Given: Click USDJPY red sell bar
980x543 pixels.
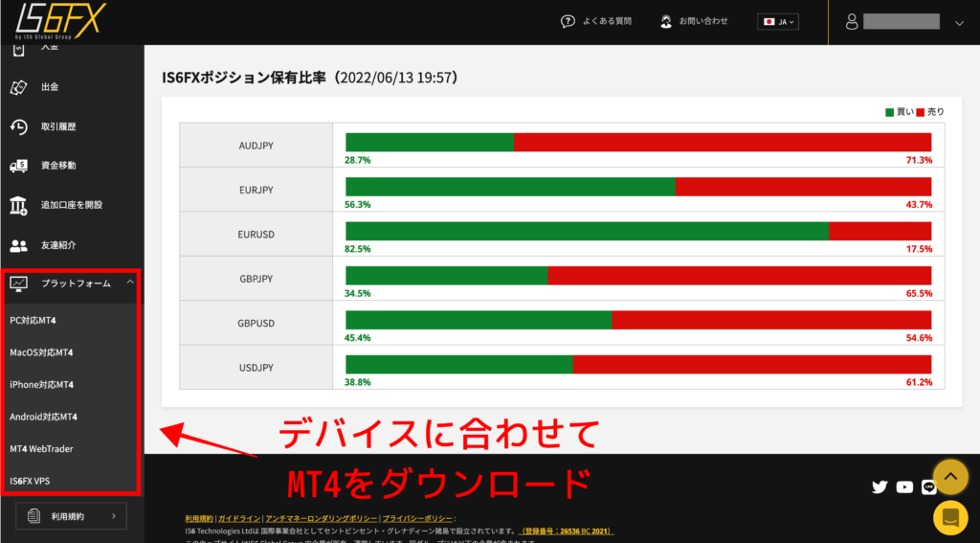Looking at the screenshot, I should 752,364.
